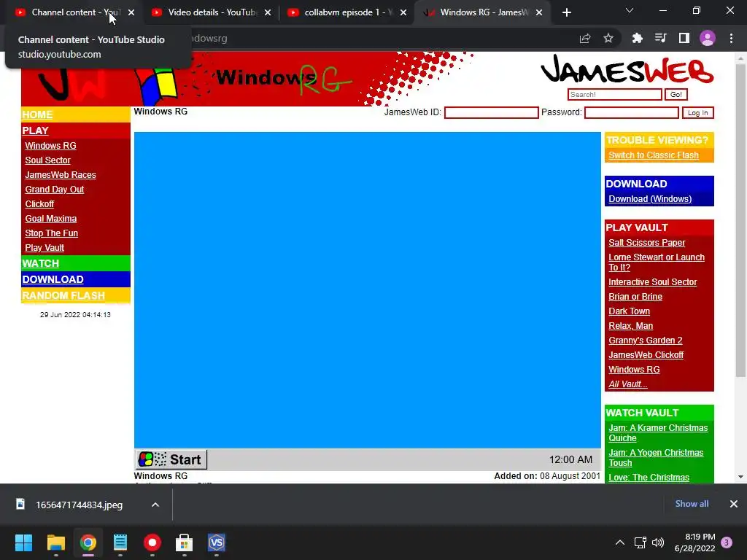Open the WATCH menu section
The image size is (747, 560).
coord(41,263)
